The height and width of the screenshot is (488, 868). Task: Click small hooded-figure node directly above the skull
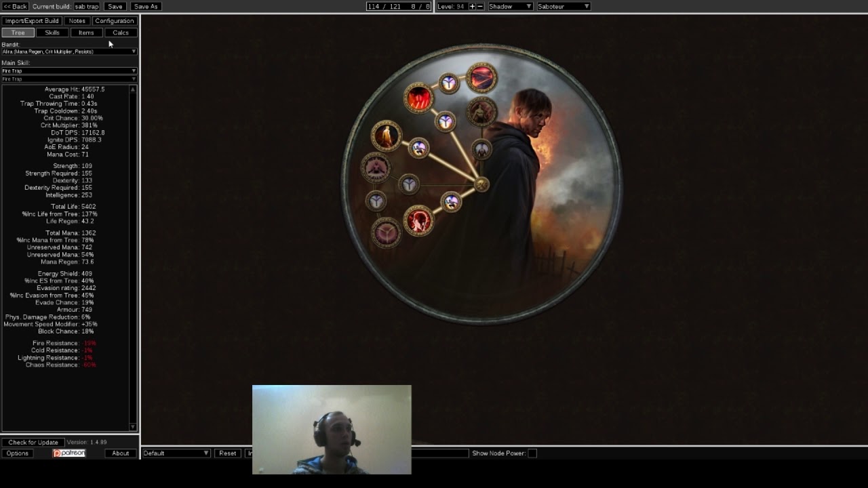click(x=481, y=149)
